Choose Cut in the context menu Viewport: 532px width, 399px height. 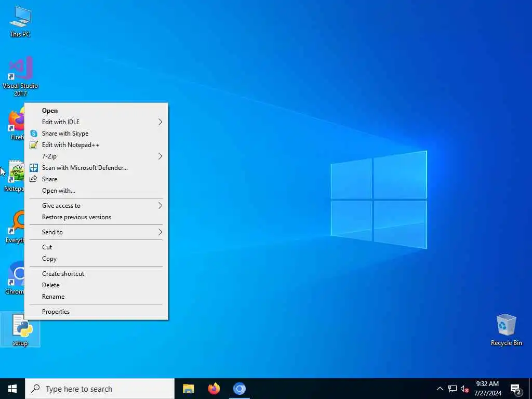point(96,247)
